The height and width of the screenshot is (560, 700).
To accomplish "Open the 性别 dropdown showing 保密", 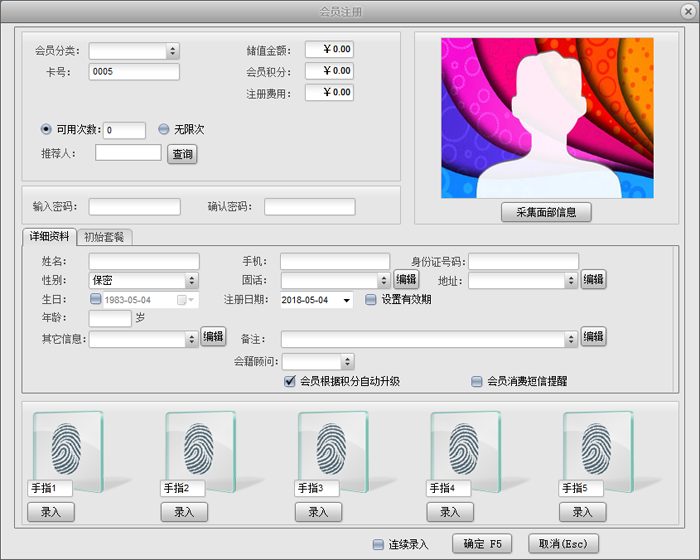I will (192, 280).
